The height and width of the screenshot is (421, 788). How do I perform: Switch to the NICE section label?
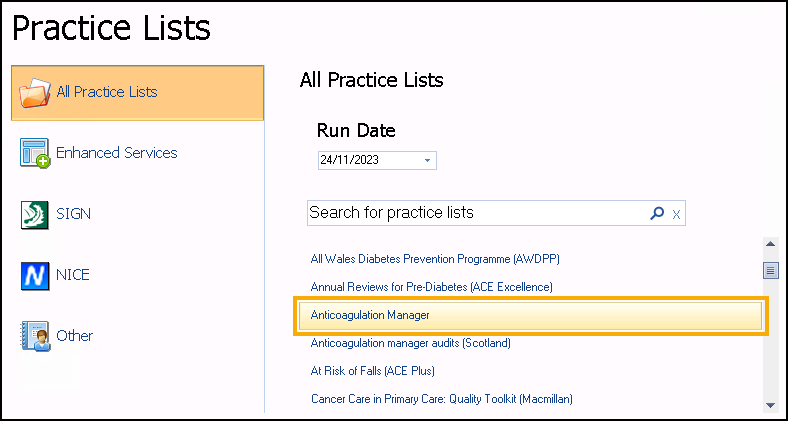coord(73,275)
